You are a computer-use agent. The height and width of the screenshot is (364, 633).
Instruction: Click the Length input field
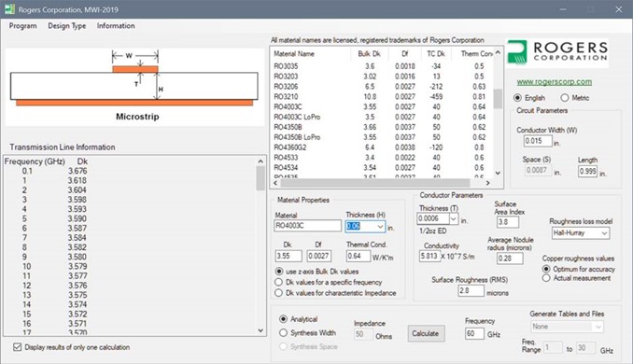click(587, 171)
